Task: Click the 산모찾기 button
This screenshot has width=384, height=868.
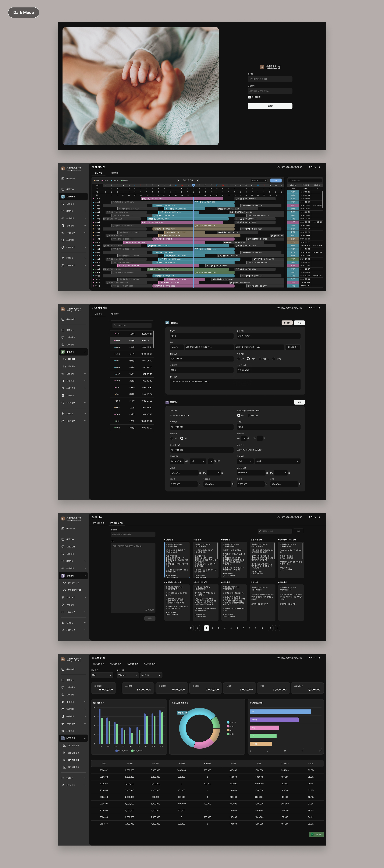Action: [x=287, y=323]
